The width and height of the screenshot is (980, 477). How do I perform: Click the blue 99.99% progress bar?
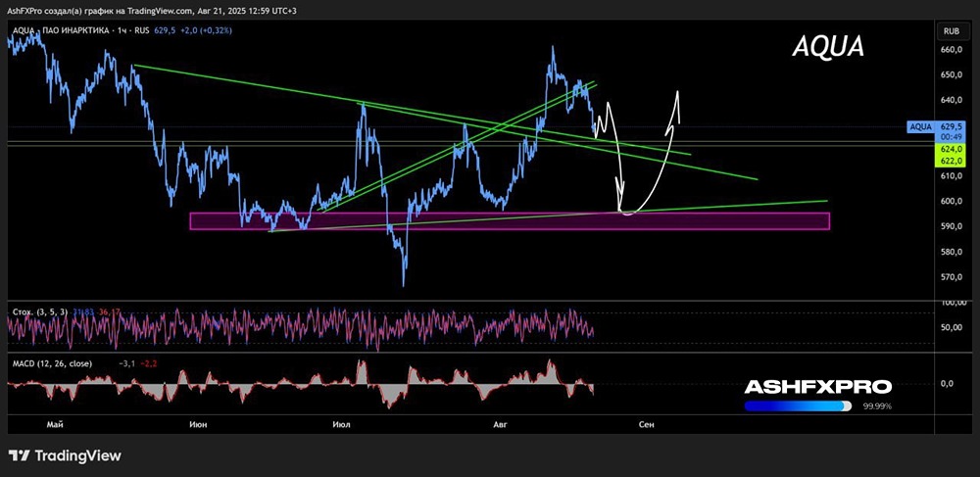pos(798,406)
